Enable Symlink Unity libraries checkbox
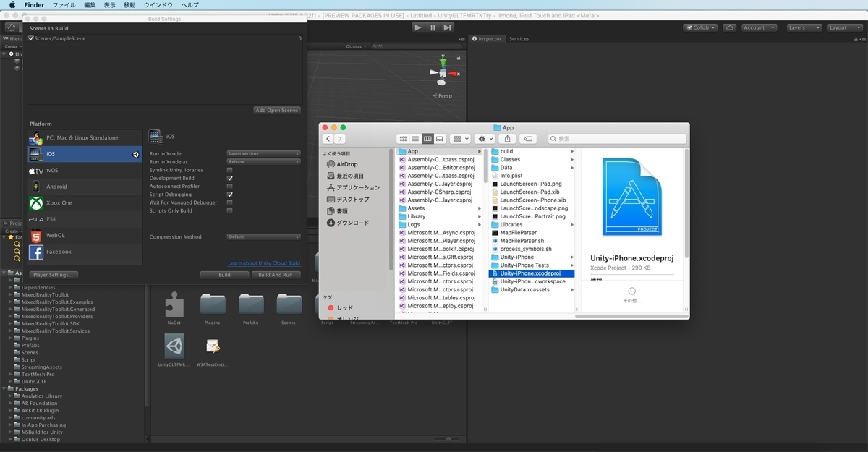 click(230, 170)
